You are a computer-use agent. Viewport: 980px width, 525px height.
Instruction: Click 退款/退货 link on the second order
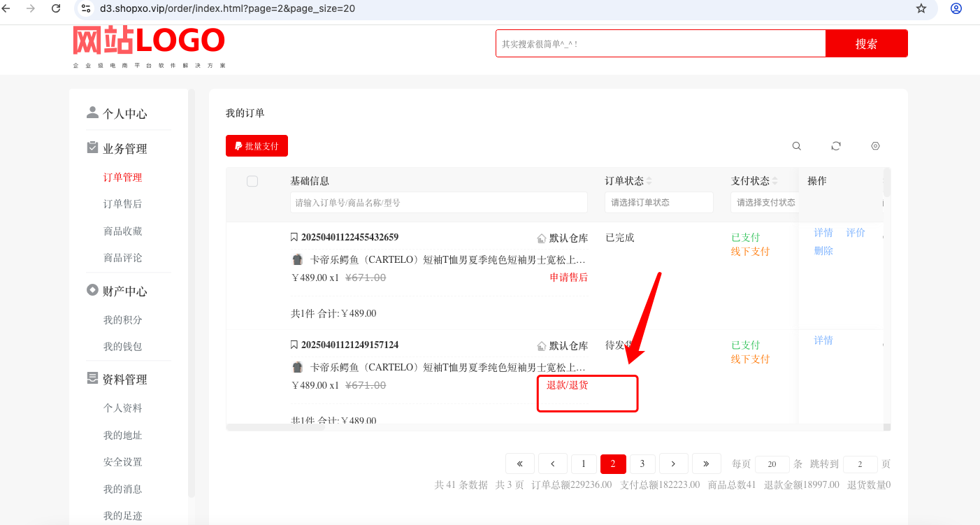click(567, 385)
